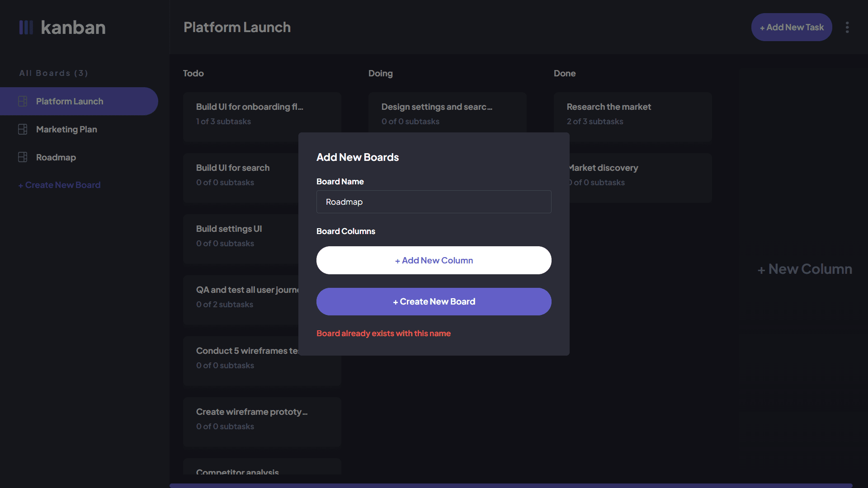Click the Roadmap board icon in sidebar

[x=23, y=157]
